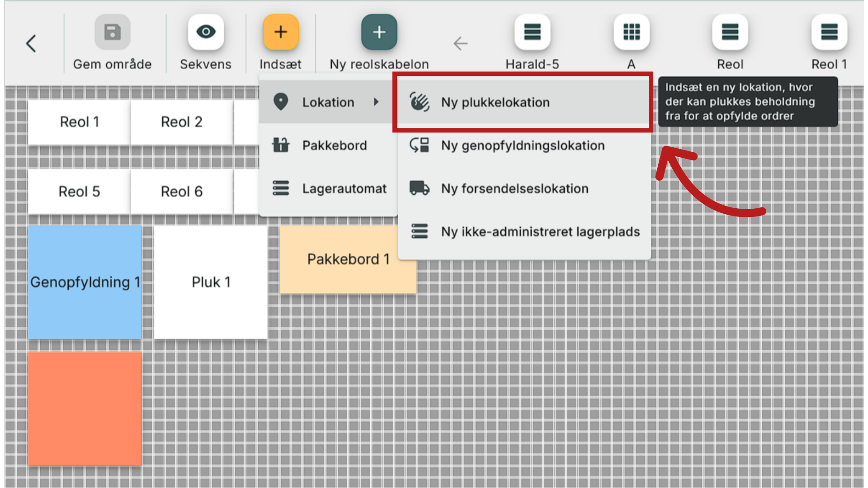Select the blue Genopfyldning 1 block
868x488 pixels.
[x=85, y=282]
